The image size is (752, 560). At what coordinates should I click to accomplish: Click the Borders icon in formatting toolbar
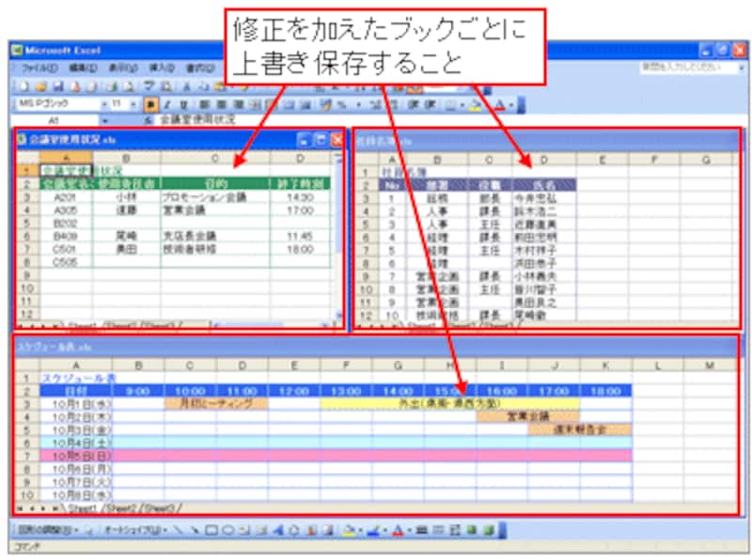451,104
